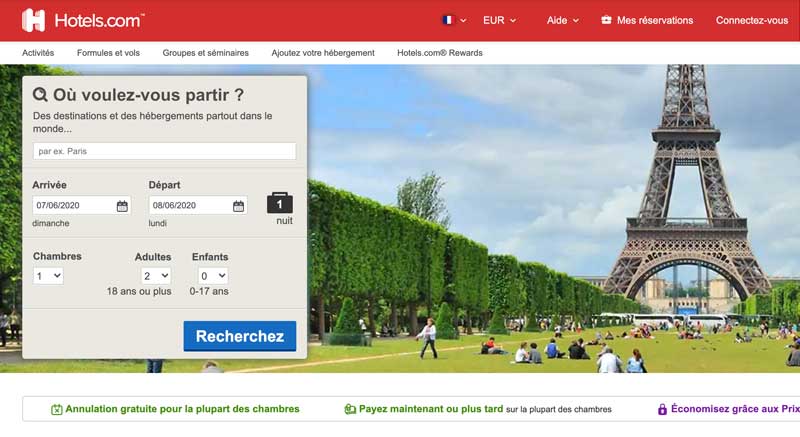
Task: Expand the EUR currency dropdown
Action: tap(499, 20)
